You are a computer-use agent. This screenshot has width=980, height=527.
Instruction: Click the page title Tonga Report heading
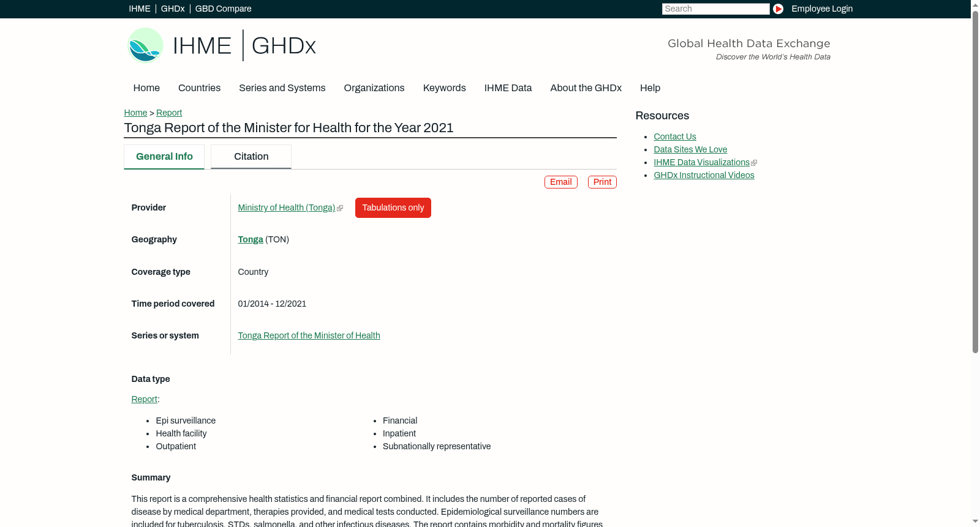289,128
